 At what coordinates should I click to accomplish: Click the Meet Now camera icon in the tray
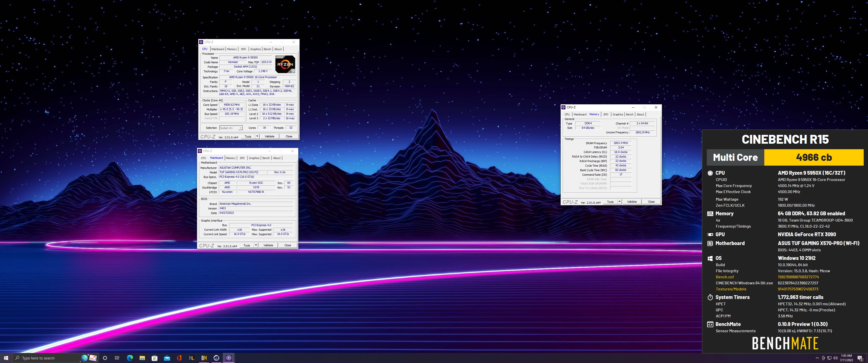pos(824,358)
